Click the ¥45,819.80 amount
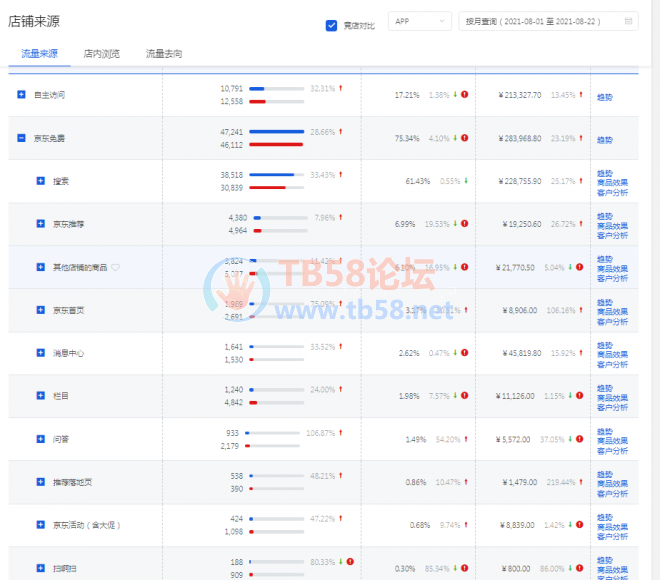This screenshot has width=660, height=580. pos(522,354)
